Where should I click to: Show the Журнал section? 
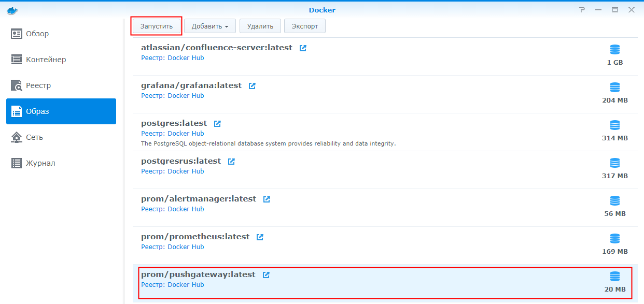(x=40, y=163)
